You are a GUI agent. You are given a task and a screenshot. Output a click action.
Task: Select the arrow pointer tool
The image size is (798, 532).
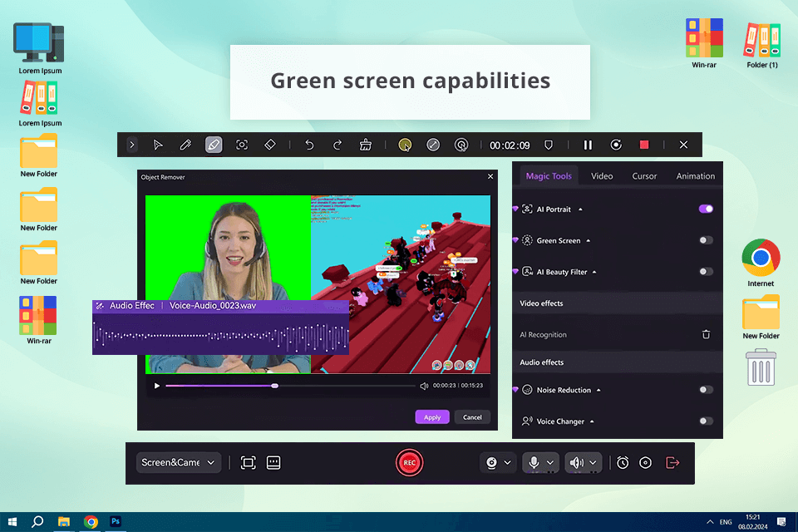coord(158,145)
